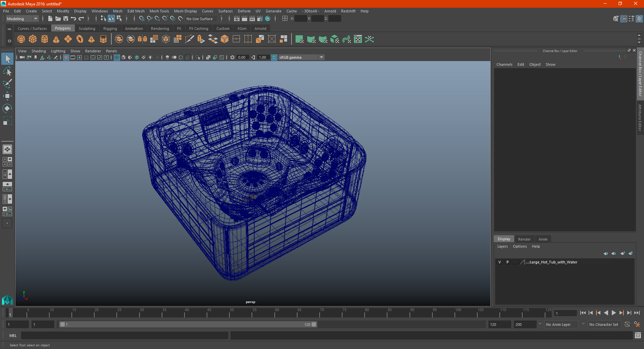
Task: Click the Undo arrow icon
Action: [x=73, y=19]
